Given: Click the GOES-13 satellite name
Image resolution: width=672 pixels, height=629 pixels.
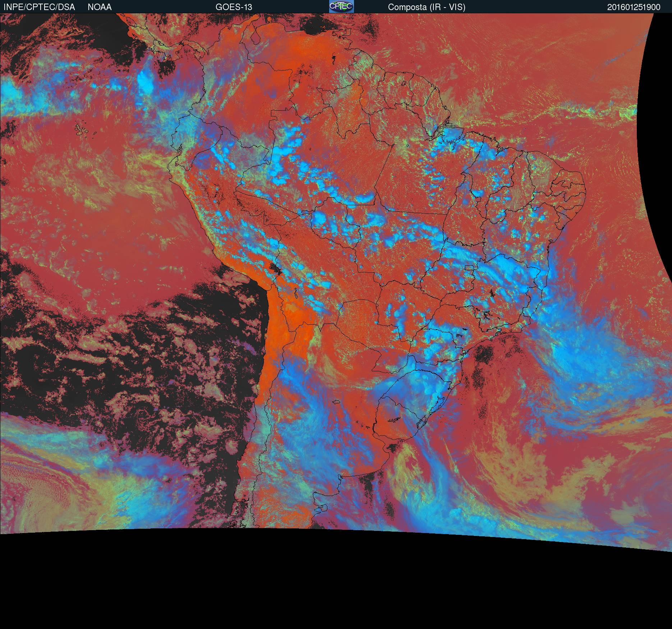Looking at the screenshot, I should (x=234, y=7).
